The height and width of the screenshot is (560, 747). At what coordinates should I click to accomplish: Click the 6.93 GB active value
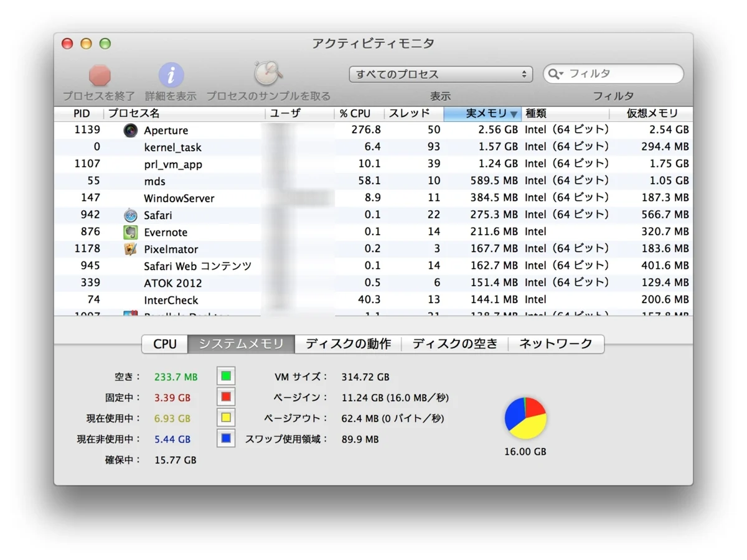[172, 418]
